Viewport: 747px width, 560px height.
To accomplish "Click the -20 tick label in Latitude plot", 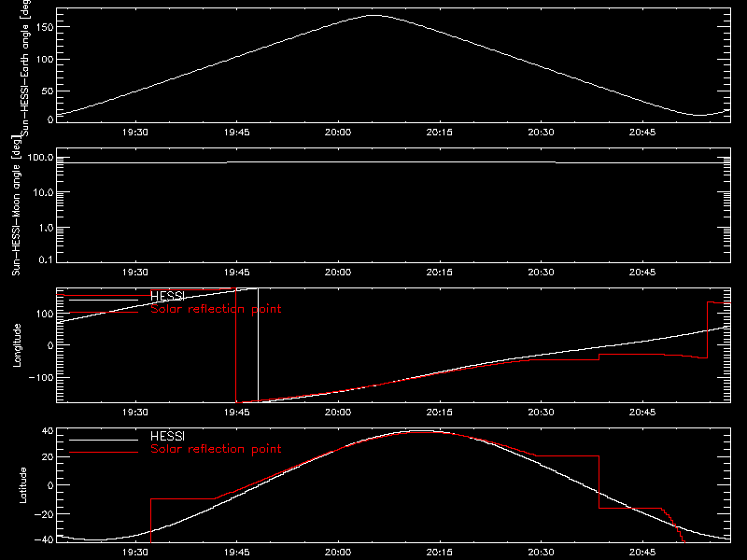I will 44,514.
